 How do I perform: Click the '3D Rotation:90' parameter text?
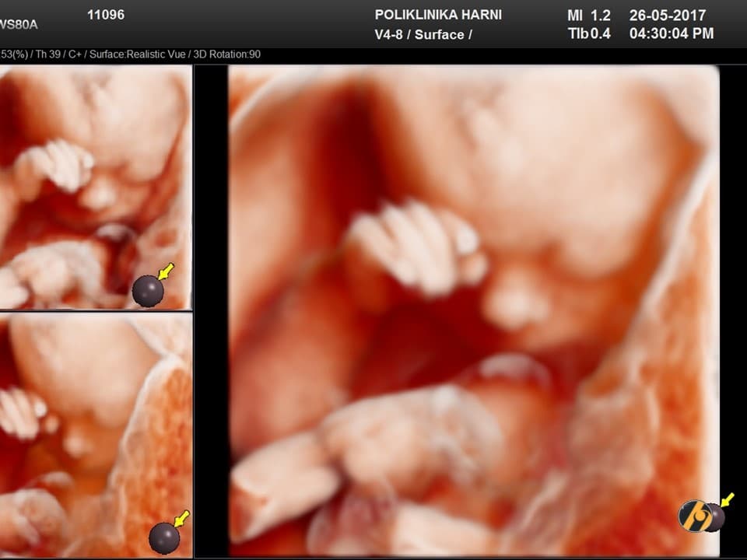tap(226, 54)
